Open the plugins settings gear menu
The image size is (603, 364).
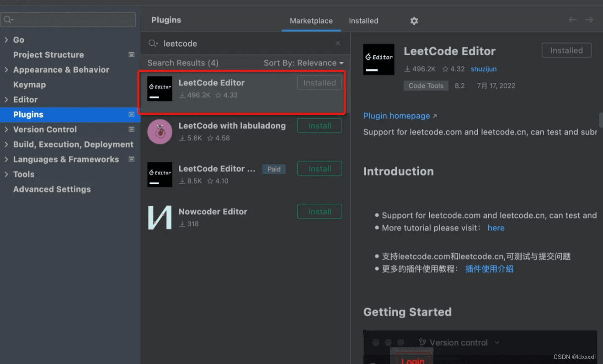point(414,21)
